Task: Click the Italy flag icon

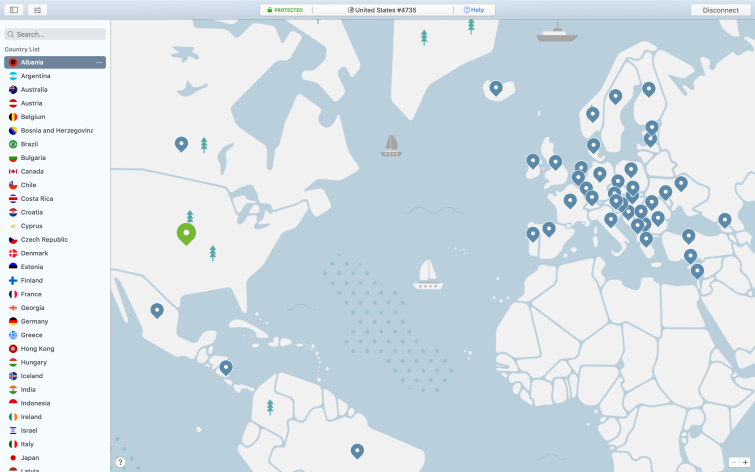Action: pyautogui.click(x=13, y=444)
